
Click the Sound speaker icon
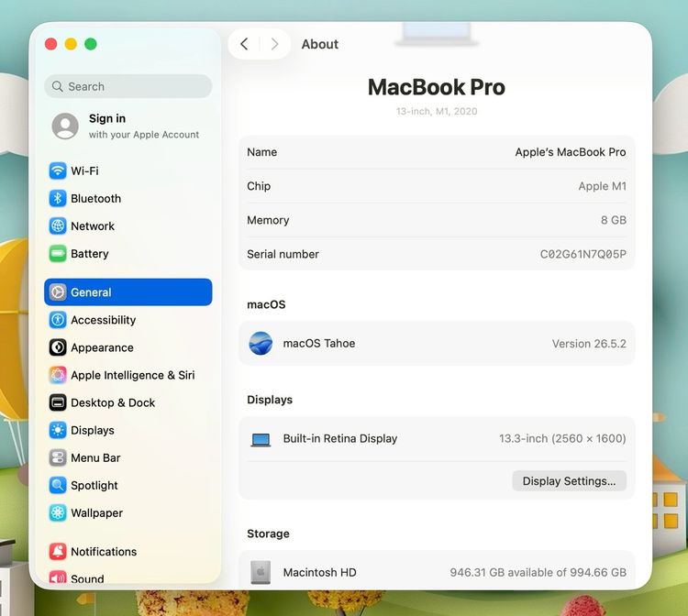(58, 577)
